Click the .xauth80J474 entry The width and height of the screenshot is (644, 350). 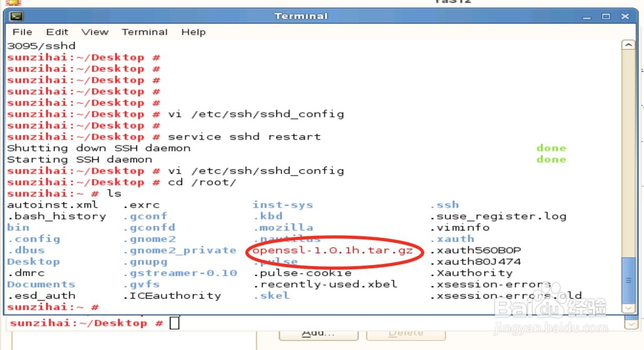(x=475, y=262)
